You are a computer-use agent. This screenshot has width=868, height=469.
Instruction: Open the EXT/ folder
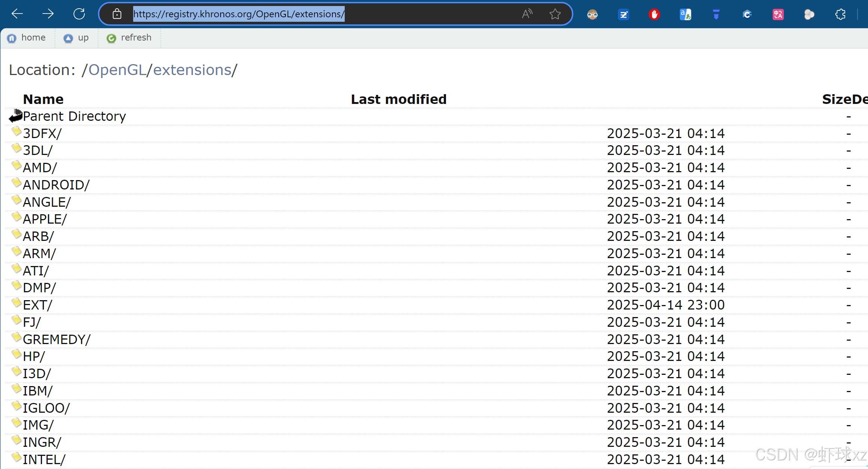(x=38, y=305)
